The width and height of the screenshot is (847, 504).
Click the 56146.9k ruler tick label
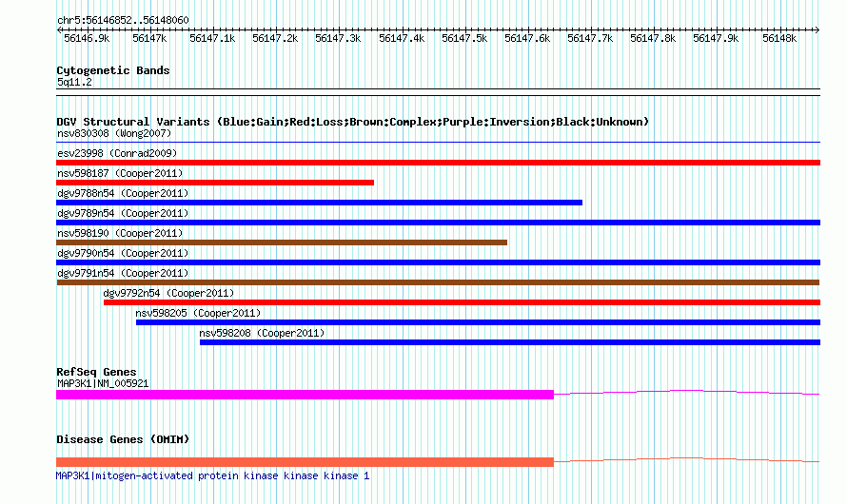click(87, 38)
